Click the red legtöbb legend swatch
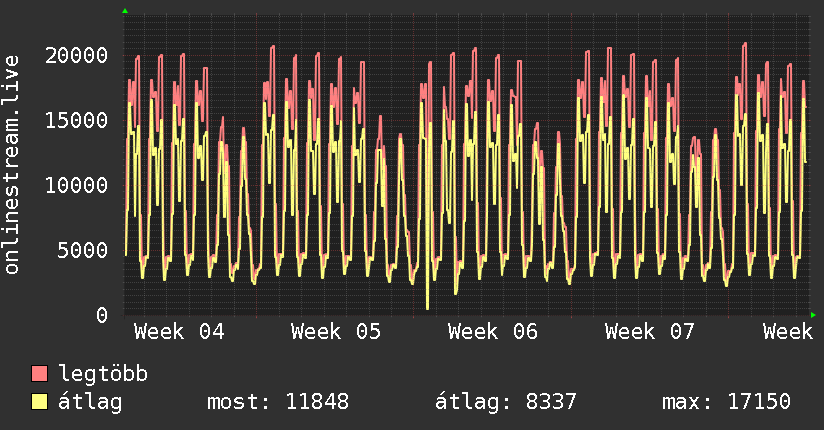 coord(39,374)
